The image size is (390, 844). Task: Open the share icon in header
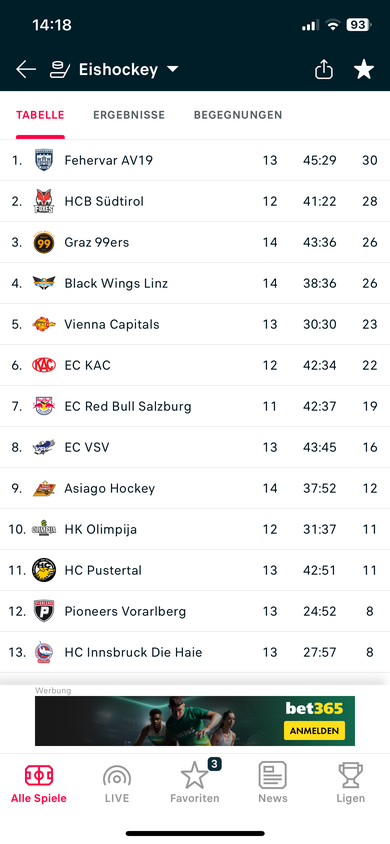click(x=324, y=69)
